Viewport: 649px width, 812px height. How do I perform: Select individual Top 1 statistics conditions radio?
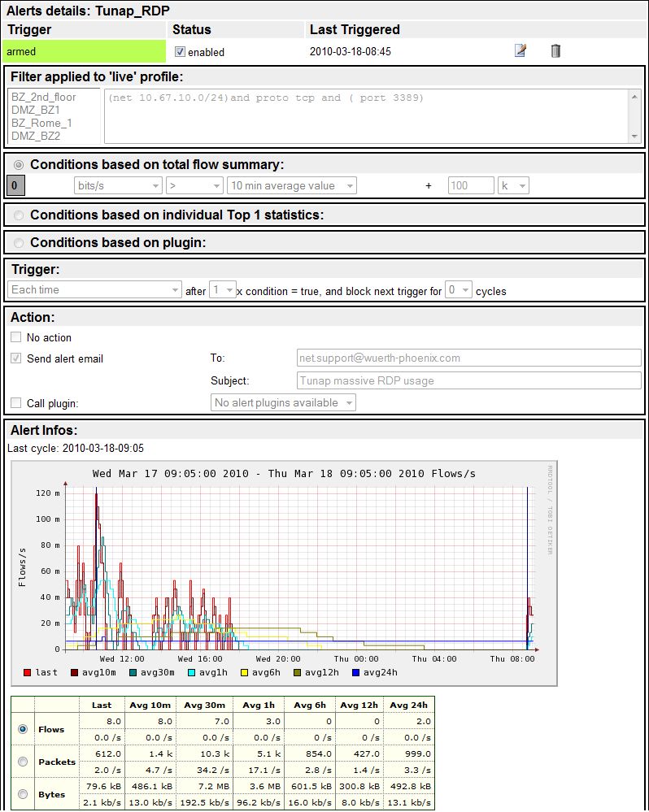(19, 215)
